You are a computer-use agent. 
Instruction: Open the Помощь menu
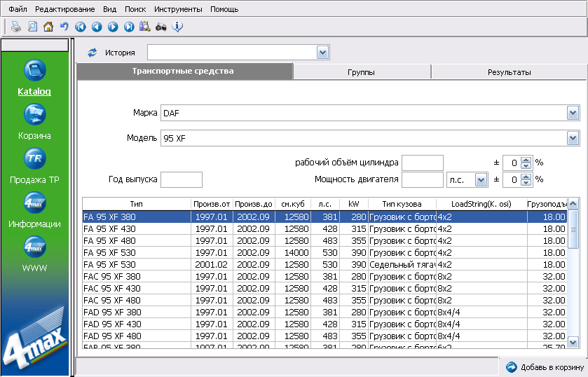[x=224, y=9]
